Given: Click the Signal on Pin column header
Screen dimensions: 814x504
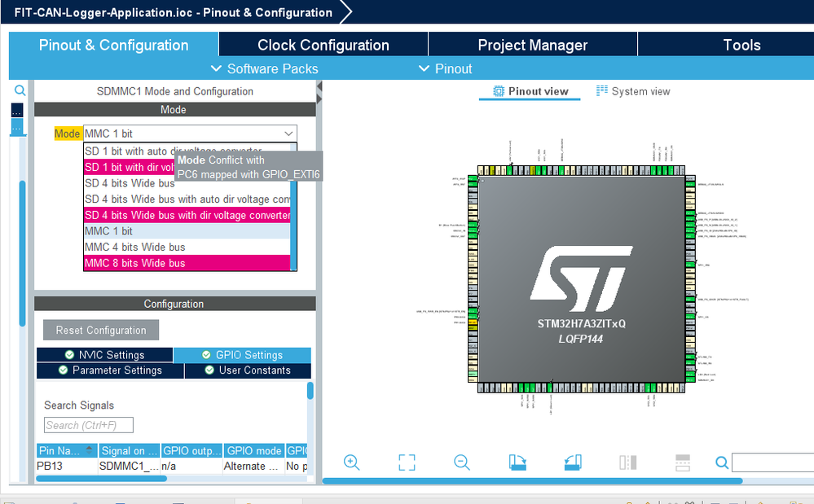Looking at the screenshot, I should click(x=130, y=450).
